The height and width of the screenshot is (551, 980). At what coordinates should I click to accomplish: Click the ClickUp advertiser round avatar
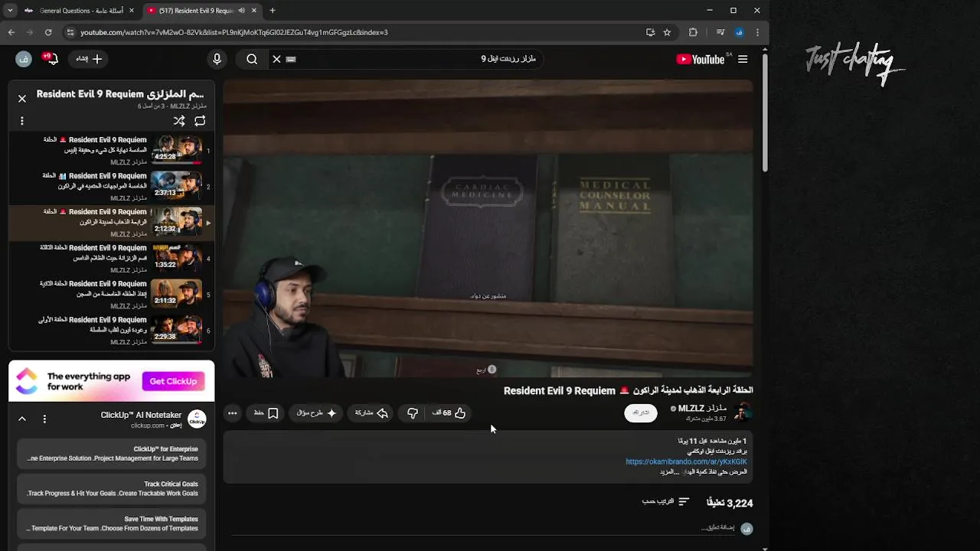197,419
